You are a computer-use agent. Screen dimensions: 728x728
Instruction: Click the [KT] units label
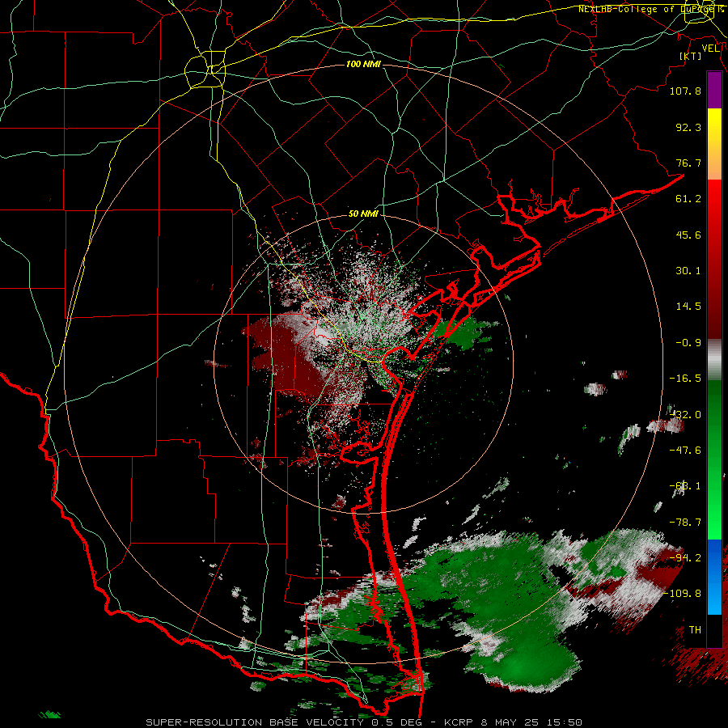[x=691, y=56]
